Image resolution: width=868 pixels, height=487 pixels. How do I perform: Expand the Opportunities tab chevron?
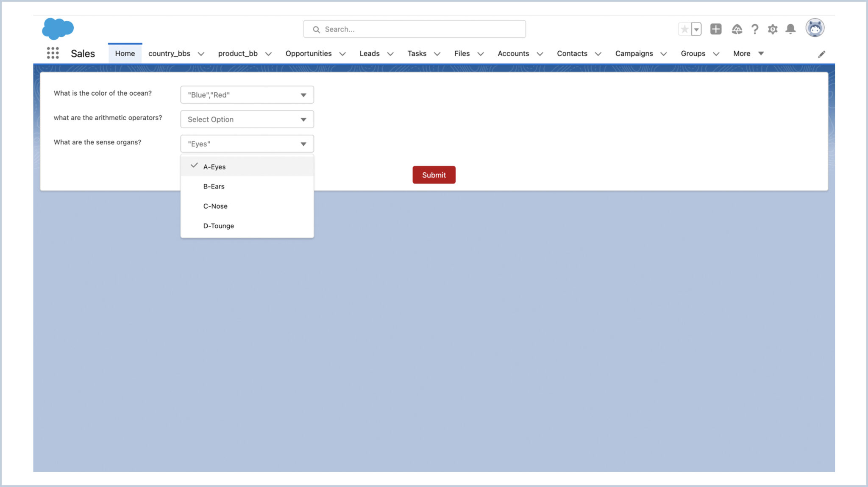point(342,54)
